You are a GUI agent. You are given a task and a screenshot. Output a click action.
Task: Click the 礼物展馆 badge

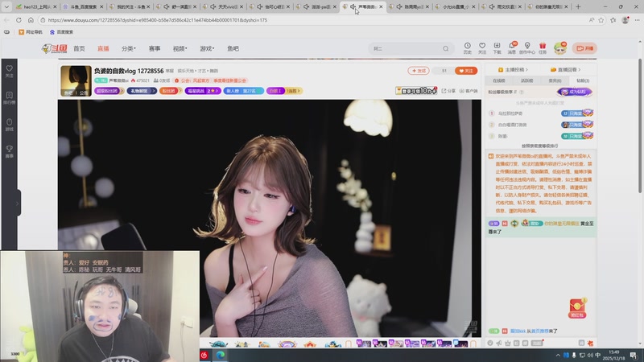pyautogui.click(x=142, y=91)
